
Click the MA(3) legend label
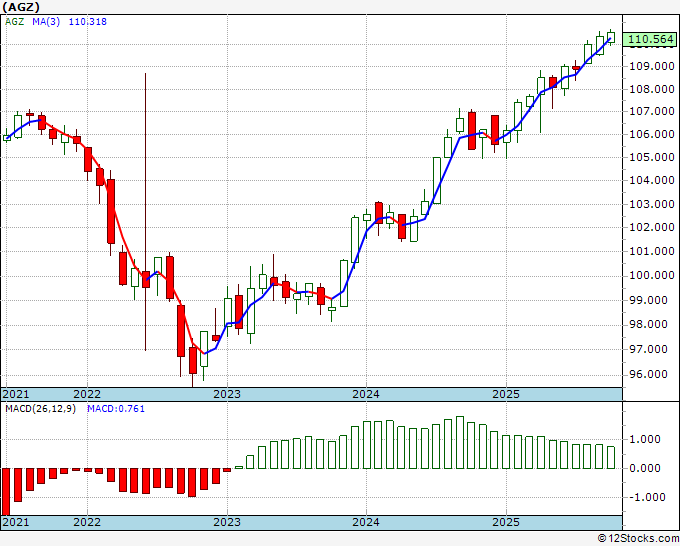(x=46, y=21)
